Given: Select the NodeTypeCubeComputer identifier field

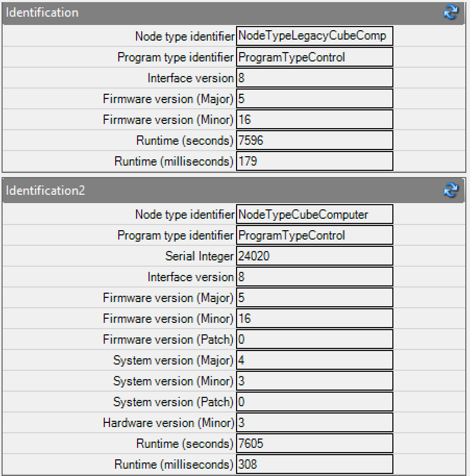Looking at the screenshot, I should 314,215.
